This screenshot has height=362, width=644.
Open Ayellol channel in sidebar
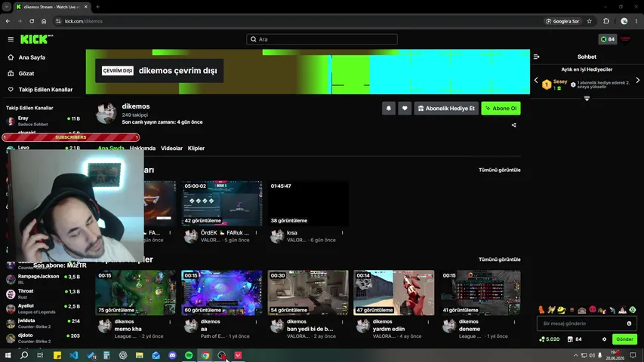click(x=43, y=308)
